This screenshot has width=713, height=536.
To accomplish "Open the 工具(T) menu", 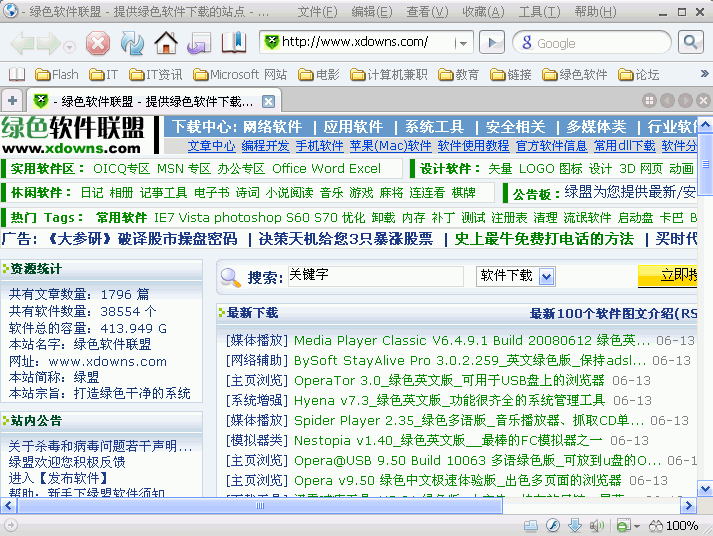I will point(539,12).
